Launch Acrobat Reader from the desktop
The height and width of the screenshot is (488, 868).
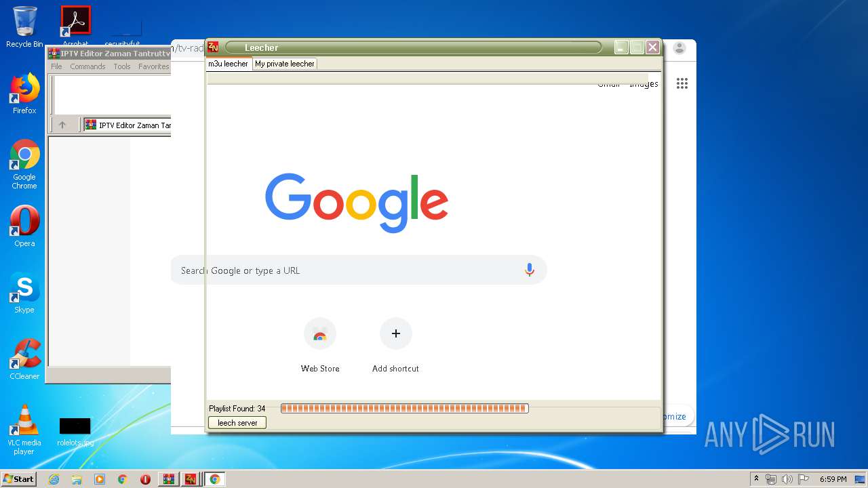point(75,26)
